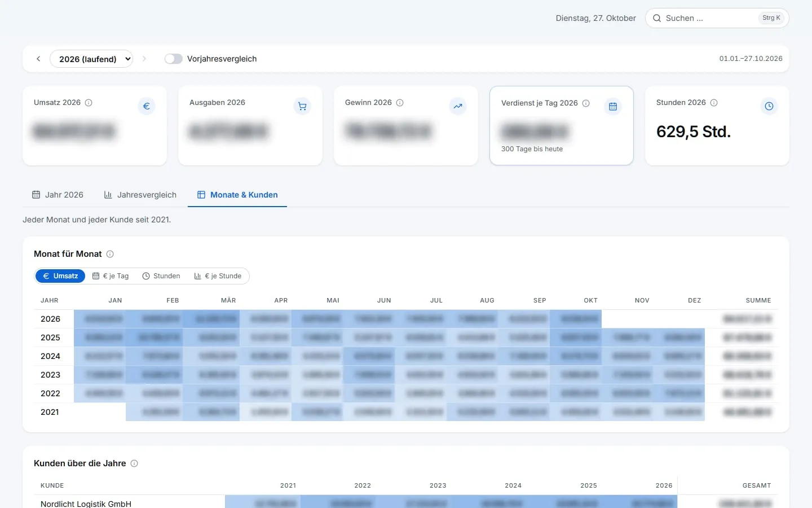Select the Stunden metric option
The width and height of the screenshot is (812, 508).
pyautogui.click(x=161, y=276)
